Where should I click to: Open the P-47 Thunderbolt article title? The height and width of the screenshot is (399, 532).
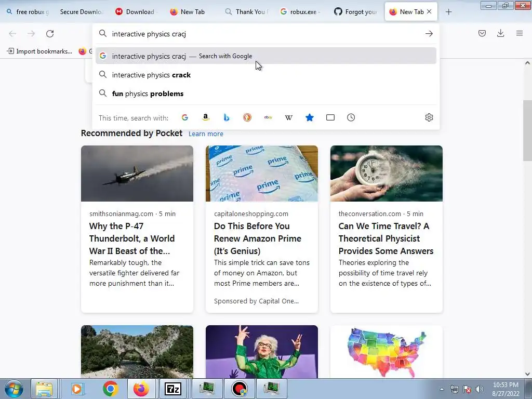132,238
